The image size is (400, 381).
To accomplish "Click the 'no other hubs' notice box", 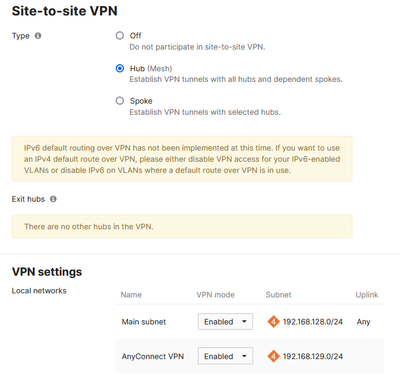I will click(182, 226).
